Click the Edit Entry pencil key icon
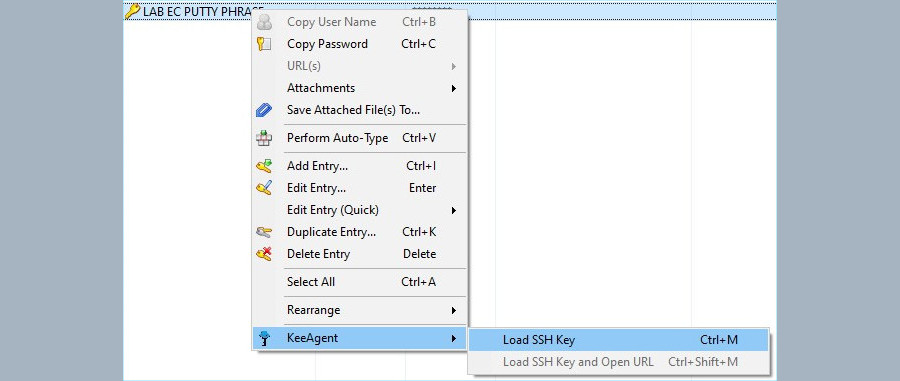Image resolution: width=900 pixels, height=381 pixels. 264,188
